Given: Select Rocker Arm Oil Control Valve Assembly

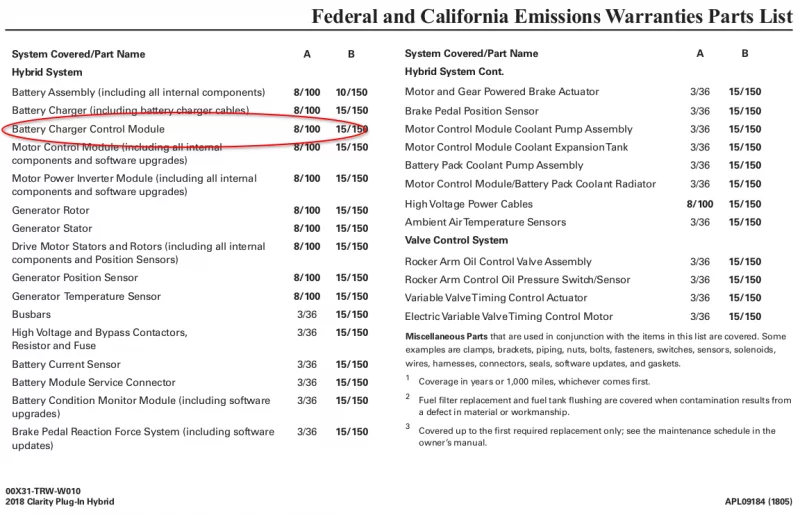Looking at the screenshot, I should click(x=498, y=262).
